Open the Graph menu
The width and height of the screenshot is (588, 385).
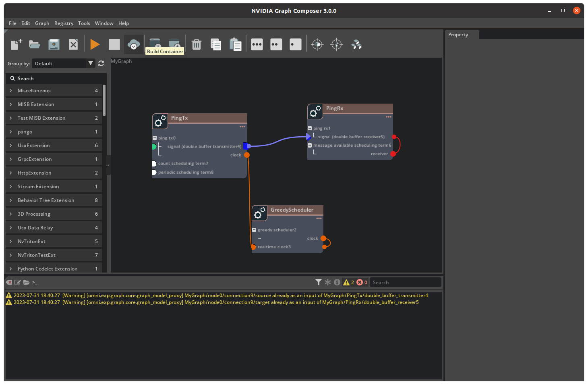[x=42, y=23]
